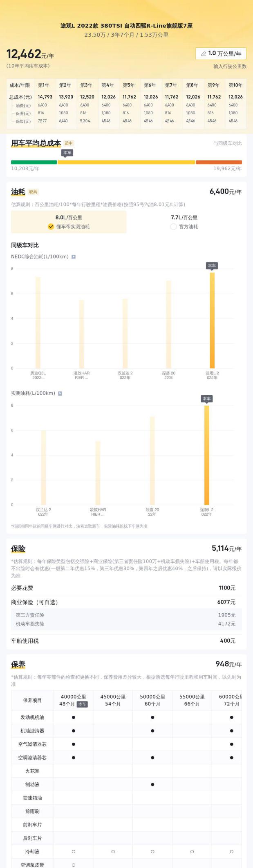Click the 第3年 column header in cost table

pos(87,85)
